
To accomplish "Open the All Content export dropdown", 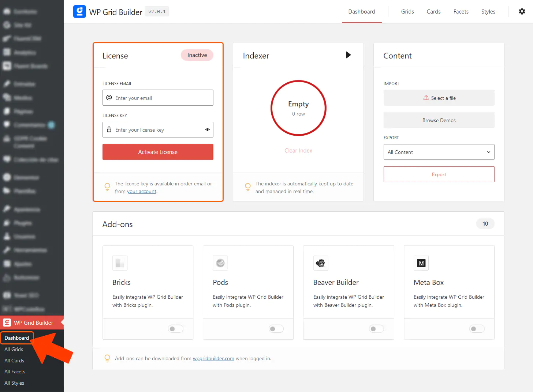I will pos(439,152).
